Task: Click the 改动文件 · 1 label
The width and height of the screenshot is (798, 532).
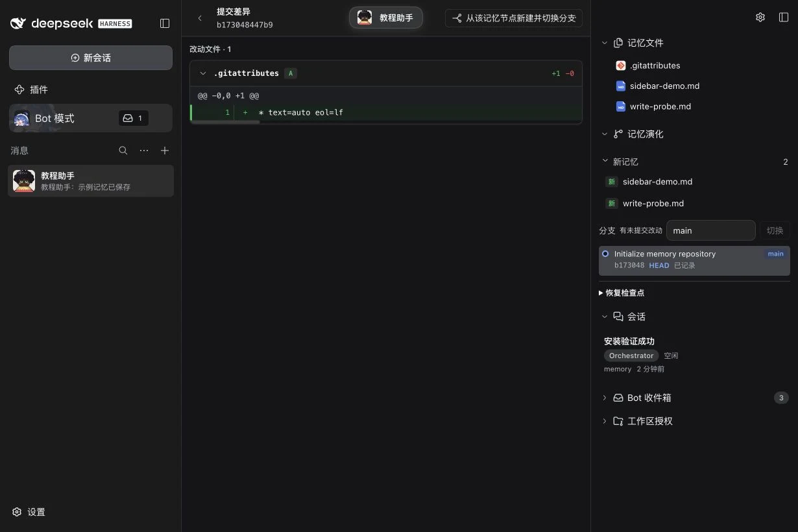Action: tap(210, 49)
